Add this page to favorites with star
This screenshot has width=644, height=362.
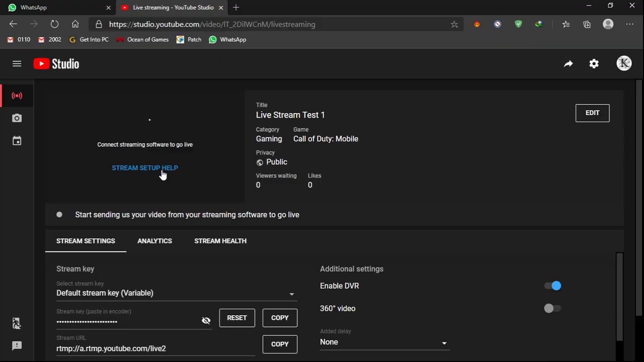(454, 24)
